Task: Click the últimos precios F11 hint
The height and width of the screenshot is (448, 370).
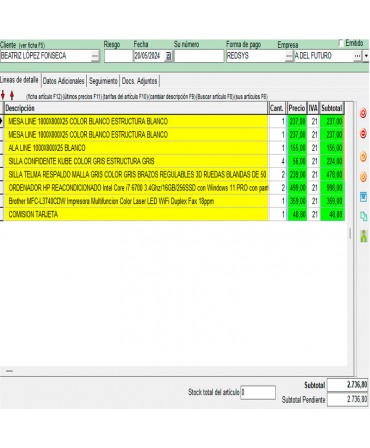Action: pyautogui.click(x=82, y=97)
